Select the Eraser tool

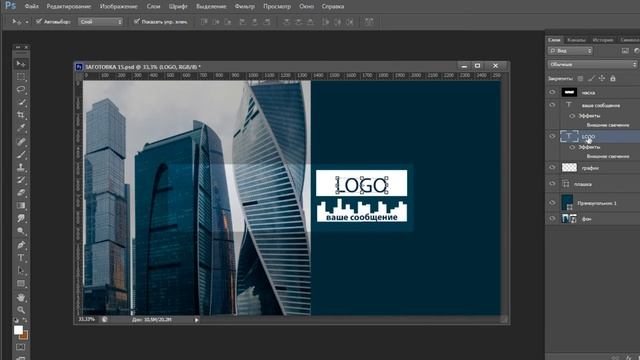[20, 193]
